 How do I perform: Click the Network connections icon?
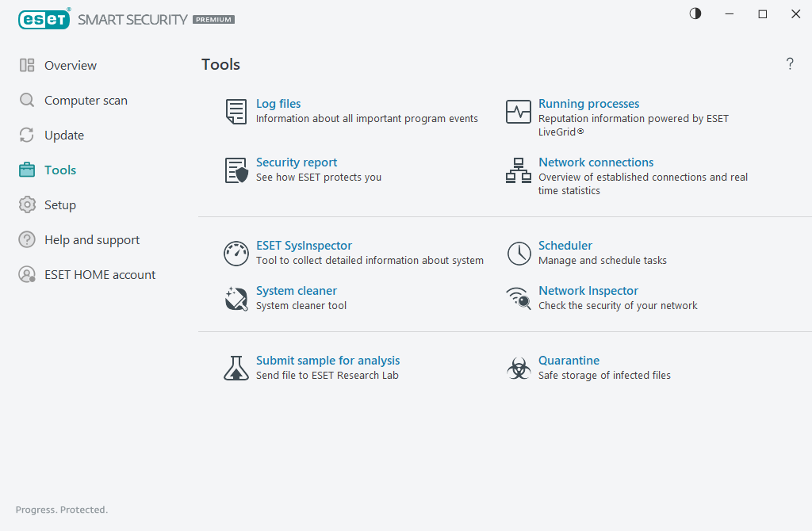(x=519, y=170)
